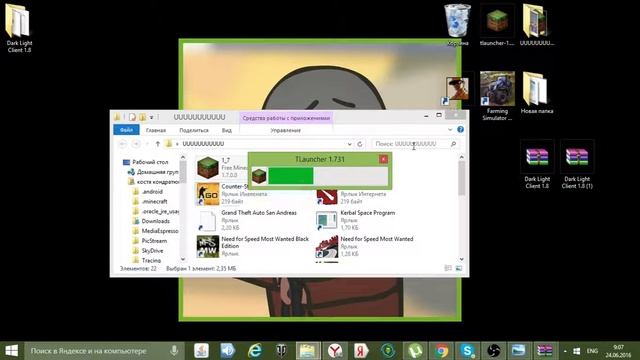Click the Explorer help question mark icon
Viewport: 640px width, 360px height.
(460, 130)
